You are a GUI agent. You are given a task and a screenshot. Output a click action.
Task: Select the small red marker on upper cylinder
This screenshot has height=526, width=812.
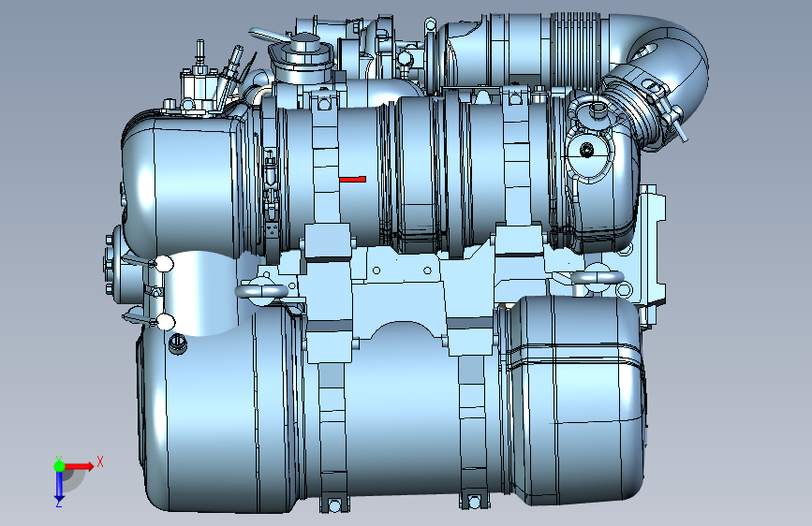click(x=352, y=179)
